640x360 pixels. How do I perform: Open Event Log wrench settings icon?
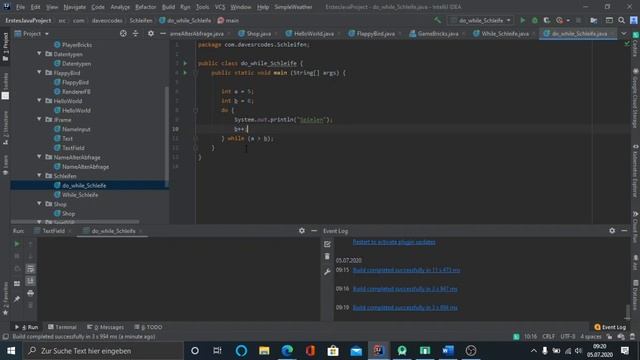[x=327, y=271]
